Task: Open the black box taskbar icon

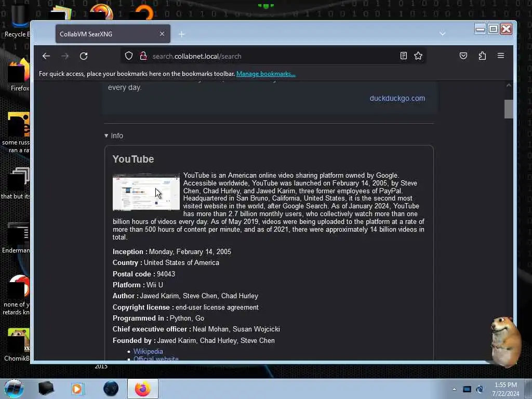Action: tap(46, 389)
